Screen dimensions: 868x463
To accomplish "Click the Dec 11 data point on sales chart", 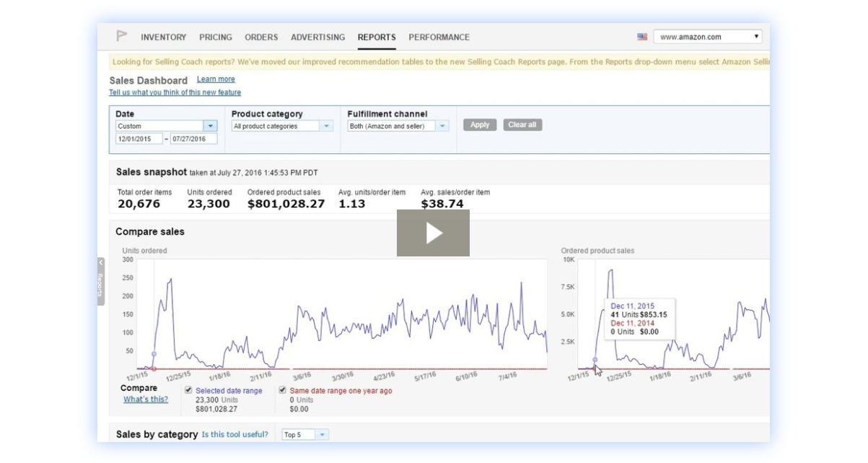I will pyautogui.click(x=595, y=359).
